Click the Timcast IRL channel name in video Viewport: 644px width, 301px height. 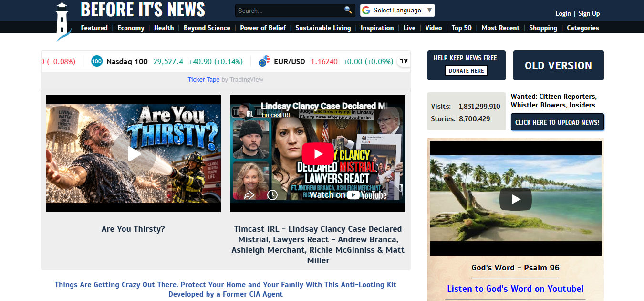(276, 115)
